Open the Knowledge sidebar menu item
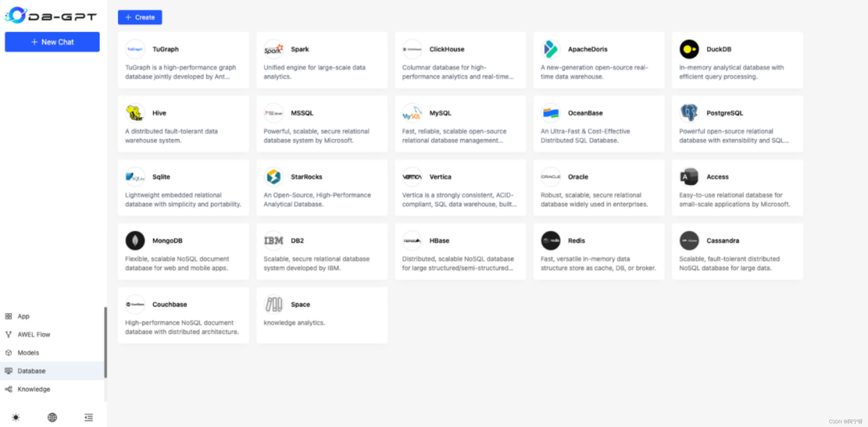Viewport: 868px width, 427px height. pyautogui.click(x=34, y=389)
